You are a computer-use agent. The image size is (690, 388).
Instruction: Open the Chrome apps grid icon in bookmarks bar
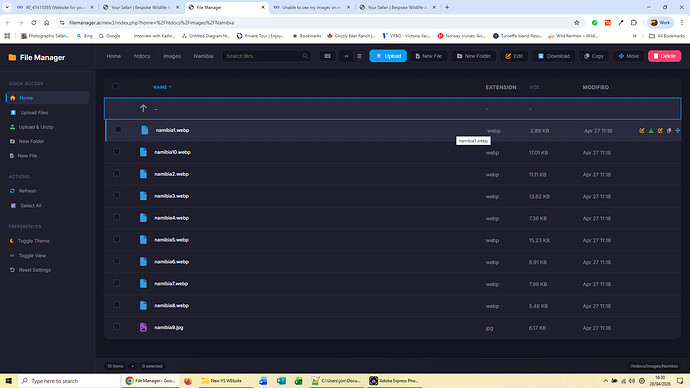[x=7, y=36]
